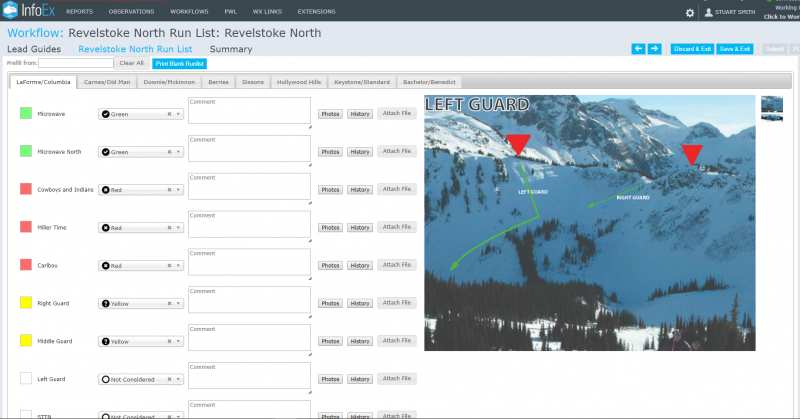Click the Print Blank Runlist button
Image resolution: width=800 pixels, height=419 pixels.
click(180, 64)
